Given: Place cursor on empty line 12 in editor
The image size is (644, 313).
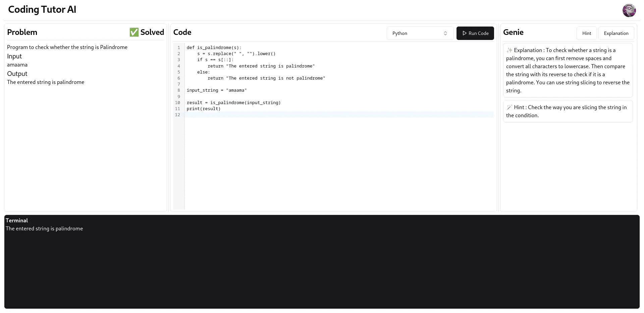Looking at the screenshot, I should click(x=339, y=115).
